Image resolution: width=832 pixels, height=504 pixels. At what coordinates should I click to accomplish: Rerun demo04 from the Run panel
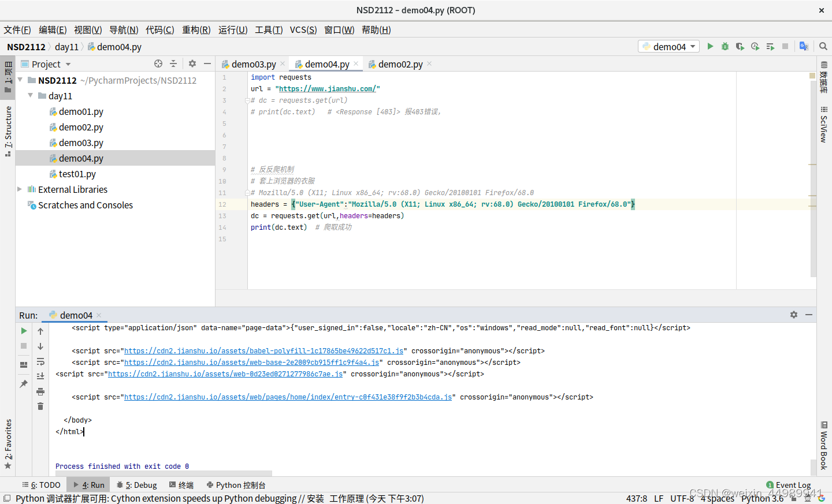click(x=24, y=331)
